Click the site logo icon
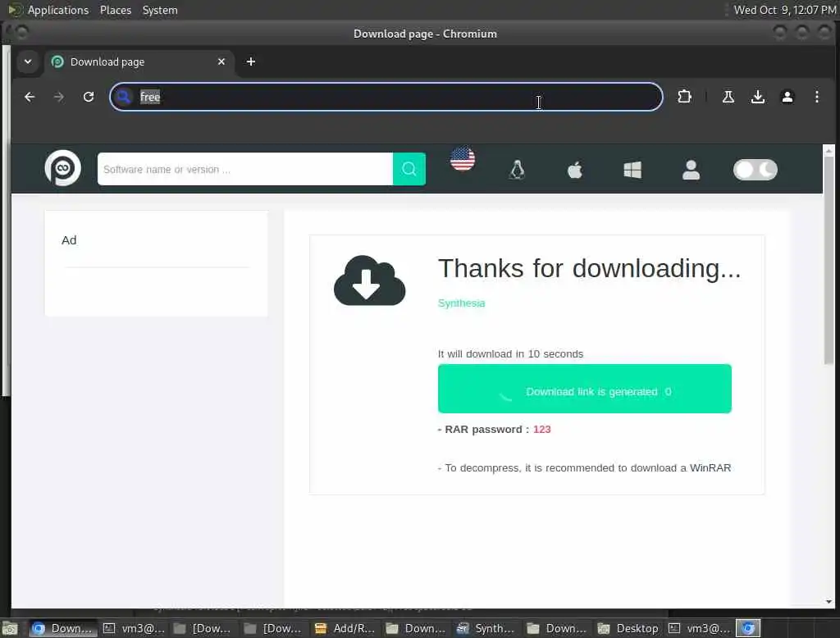 62,168
